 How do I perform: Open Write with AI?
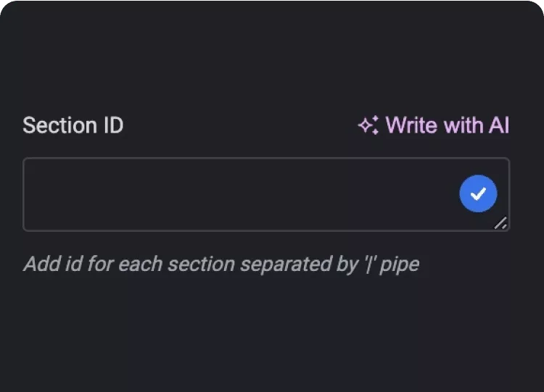pos(434,125)
